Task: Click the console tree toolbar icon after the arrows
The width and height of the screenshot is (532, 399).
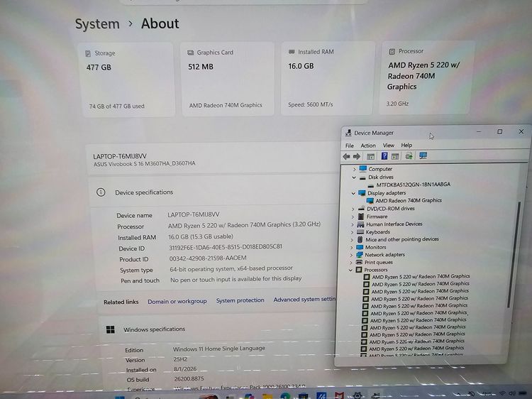Action: 370,156
